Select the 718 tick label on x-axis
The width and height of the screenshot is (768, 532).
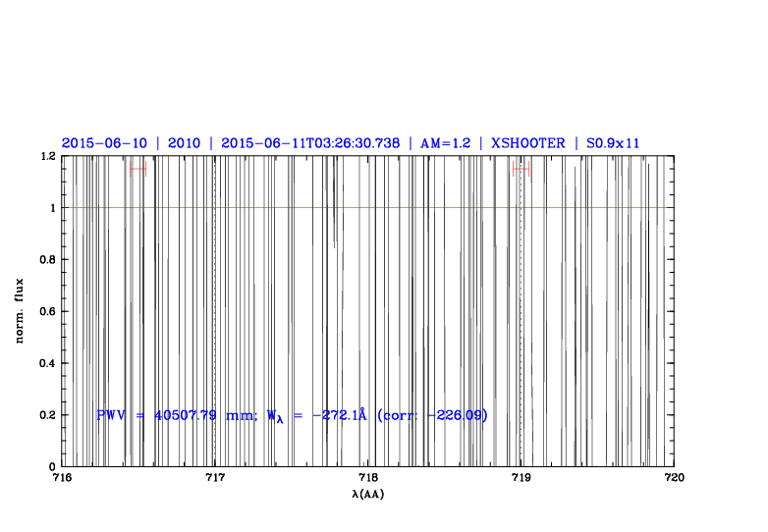[367, 478]
